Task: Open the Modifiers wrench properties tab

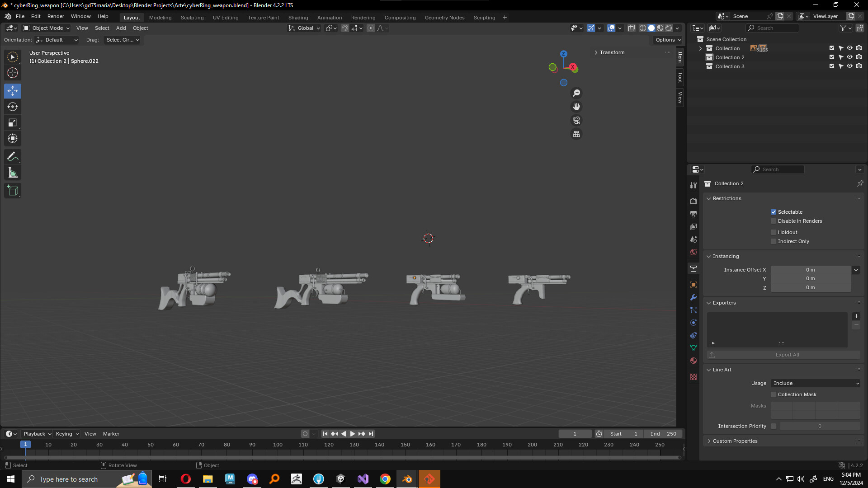Action: (693, 297)
